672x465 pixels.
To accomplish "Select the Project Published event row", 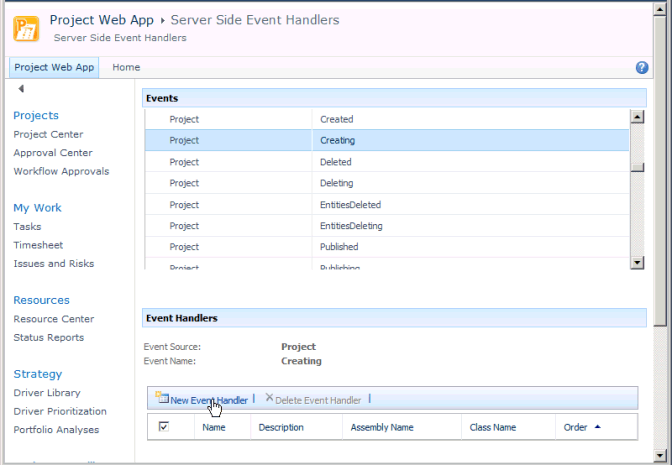I will 387,247.
